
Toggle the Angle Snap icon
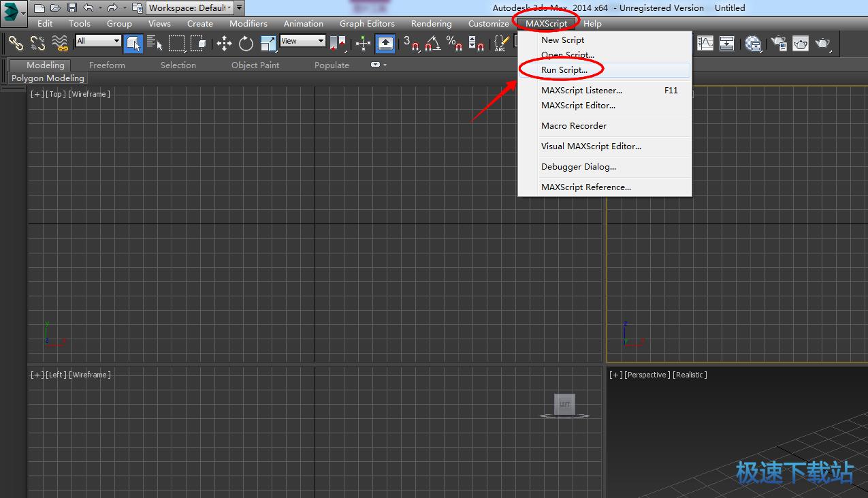(433, 44)
